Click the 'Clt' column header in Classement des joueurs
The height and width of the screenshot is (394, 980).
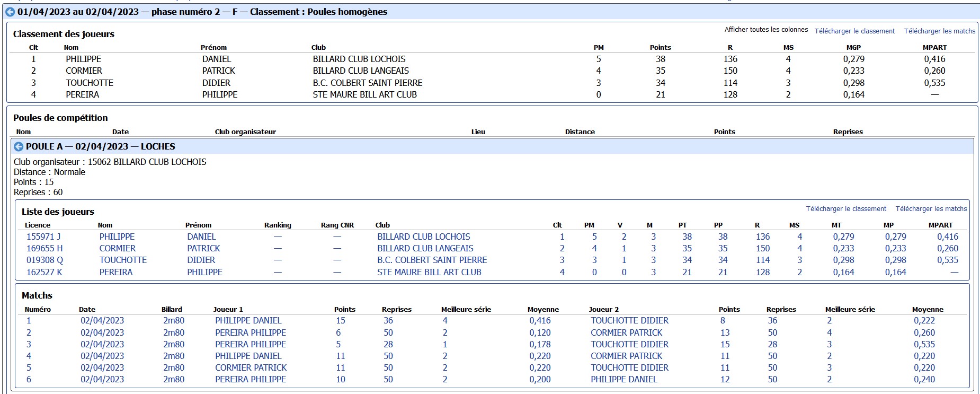click(x=33, y=47)
